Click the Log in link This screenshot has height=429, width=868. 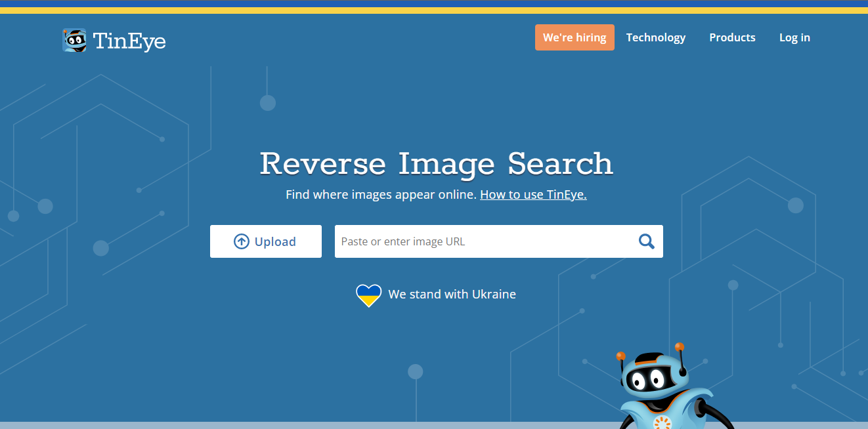794,37
